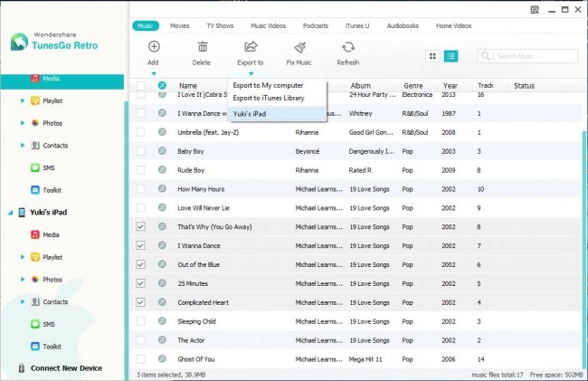Click music icon beside Rude Boy
This screenshot has height=381, width=588.
[162, 170]
